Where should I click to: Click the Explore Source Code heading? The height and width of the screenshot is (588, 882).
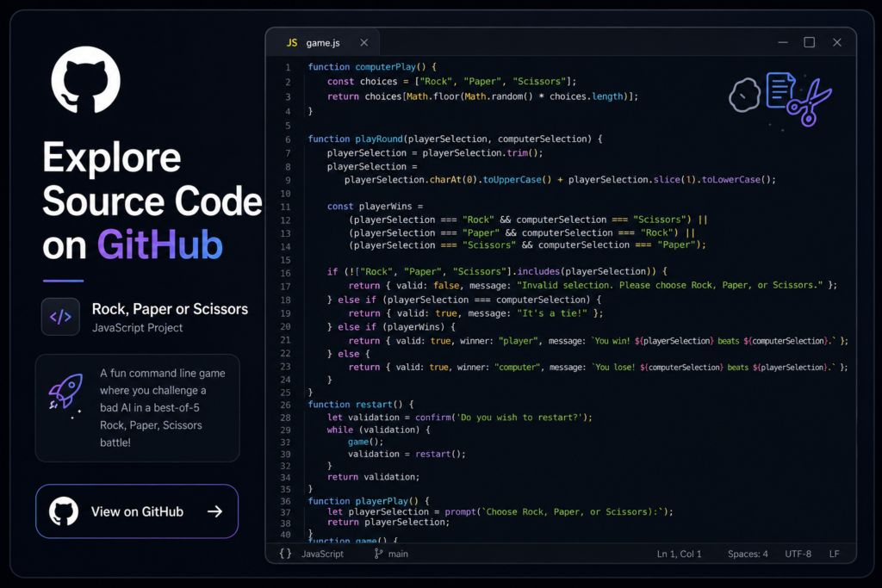[x=152, y=201]
